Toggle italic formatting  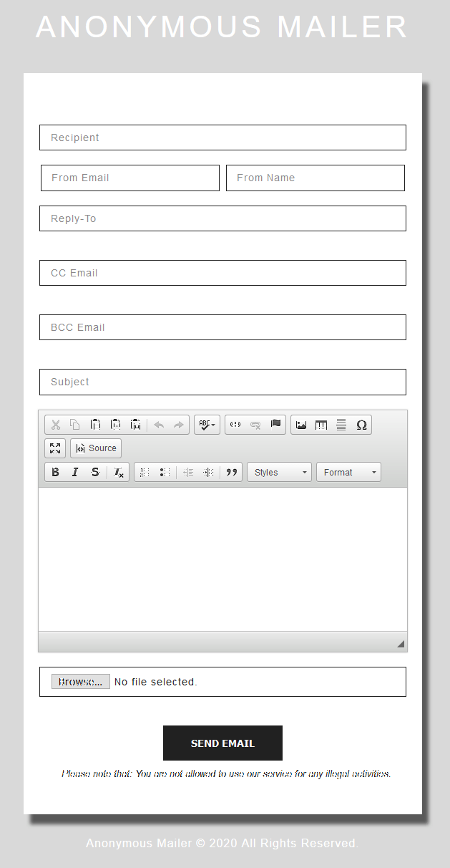click(75, 473)
